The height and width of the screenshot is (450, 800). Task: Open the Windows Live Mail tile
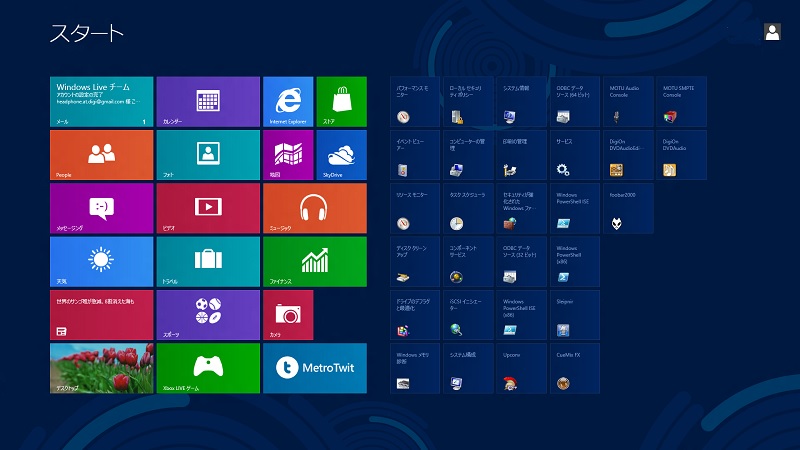pos(102,102)
